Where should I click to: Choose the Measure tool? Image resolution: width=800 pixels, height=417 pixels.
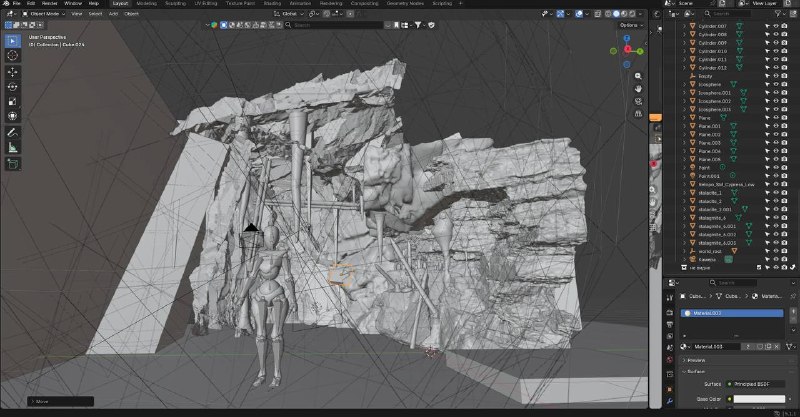[13, 148]
